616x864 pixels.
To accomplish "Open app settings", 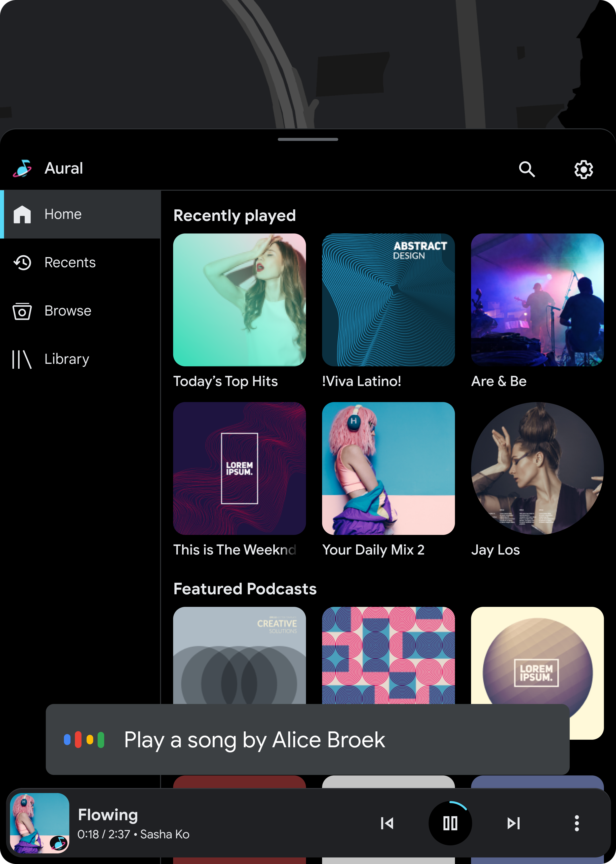I will pos(583,169).
